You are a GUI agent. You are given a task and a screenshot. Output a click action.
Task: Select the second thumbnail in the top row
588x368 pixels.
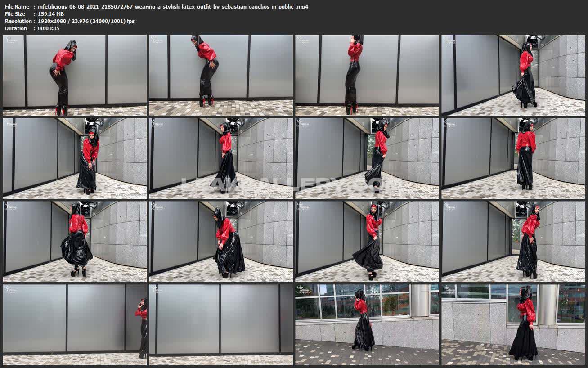221,75
